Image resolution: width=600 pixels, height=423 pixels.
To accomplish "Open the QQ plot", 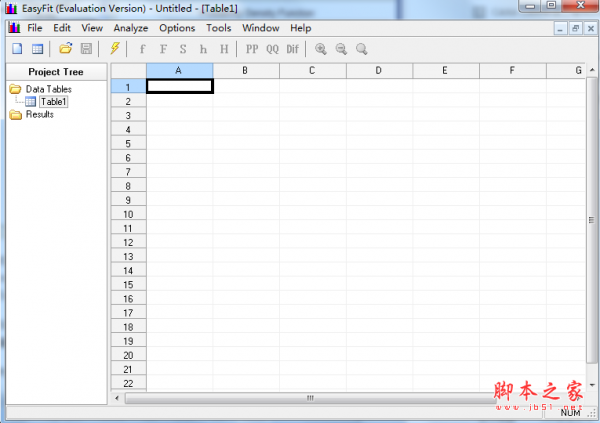I will coord(272,49).
